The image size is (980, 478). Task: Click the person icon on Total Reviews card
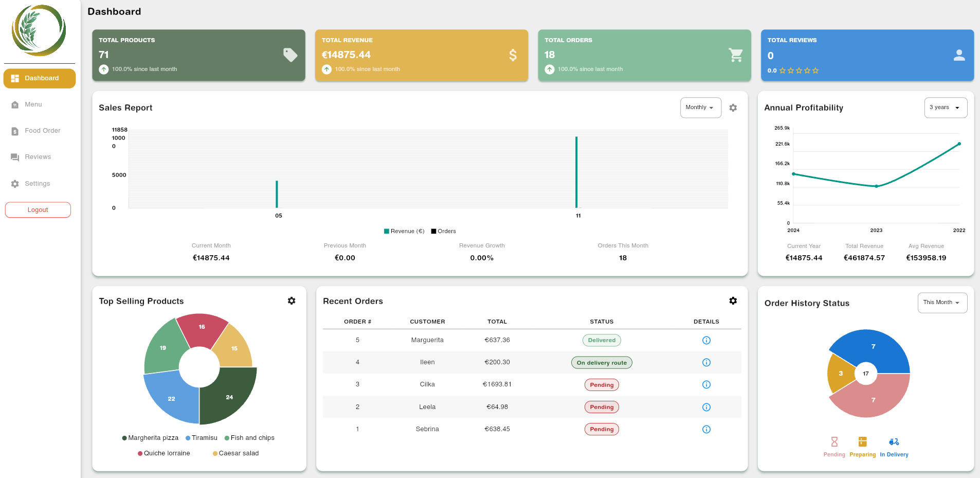pos(959,55)
